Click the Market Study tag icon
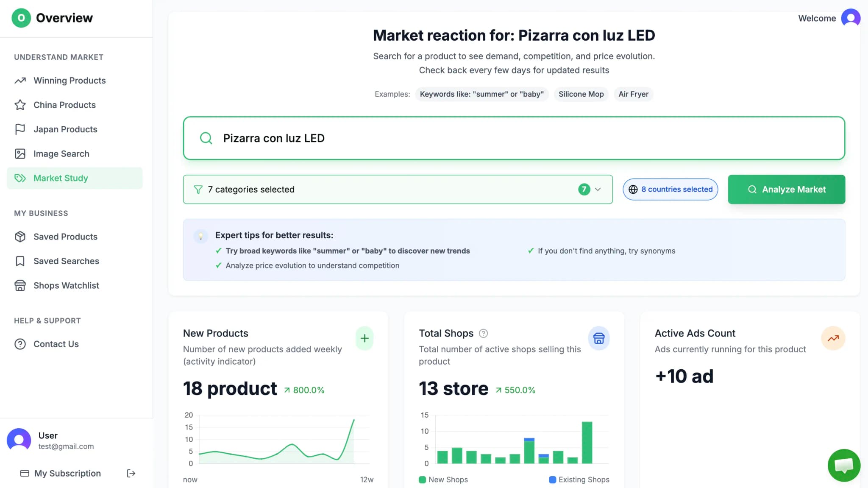The image size is (868, 488). (20, 178)
